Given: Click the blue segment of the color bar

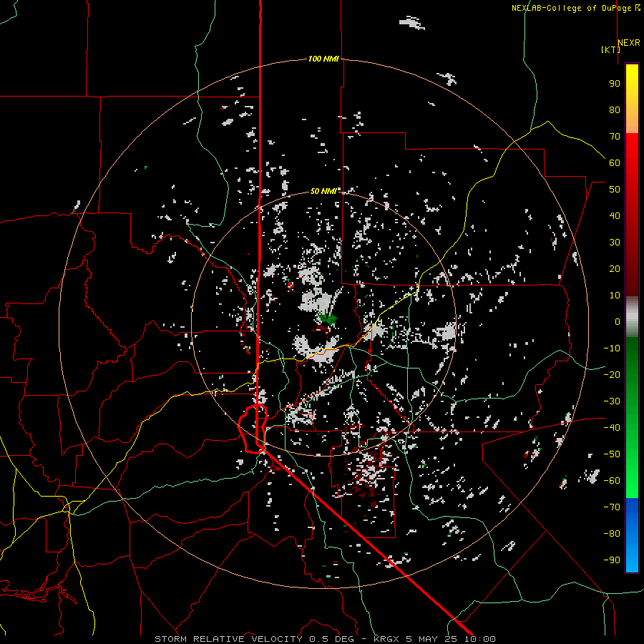Looking at the screenshot, I should click(x=632, y=535).
